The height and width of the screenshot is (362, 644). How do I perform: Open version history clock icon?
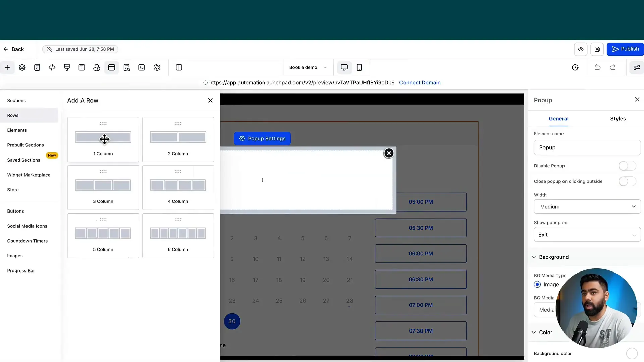coord(575,67)
